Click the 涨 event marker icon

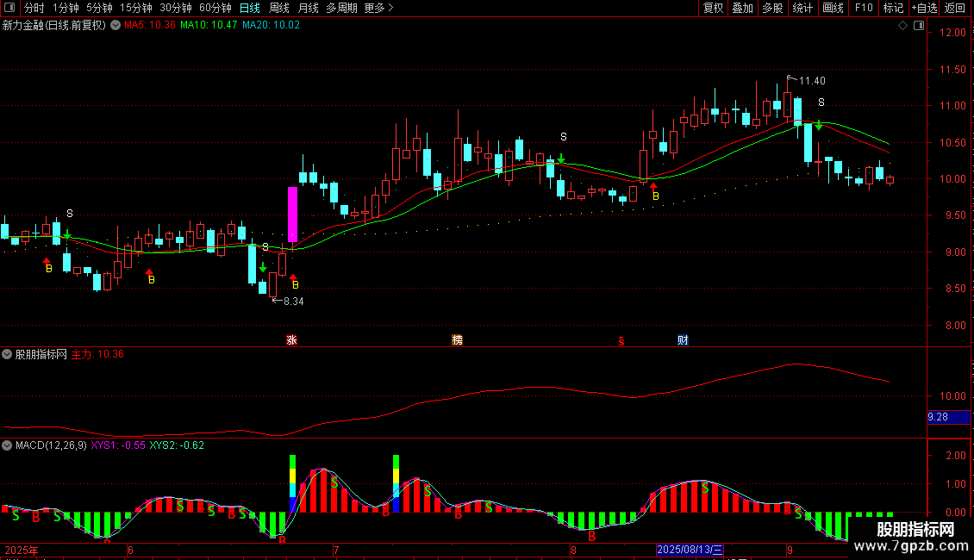pos(291,339)
